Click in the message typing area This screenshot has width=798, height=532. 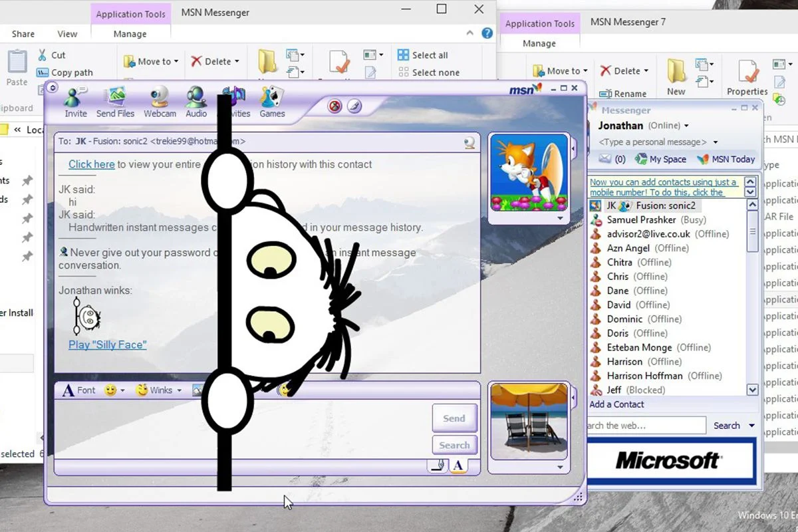[x=243, y=429]
